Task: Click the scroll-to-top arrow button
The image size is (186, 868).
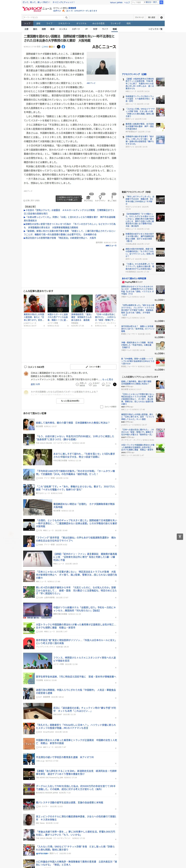Action: 180,537
